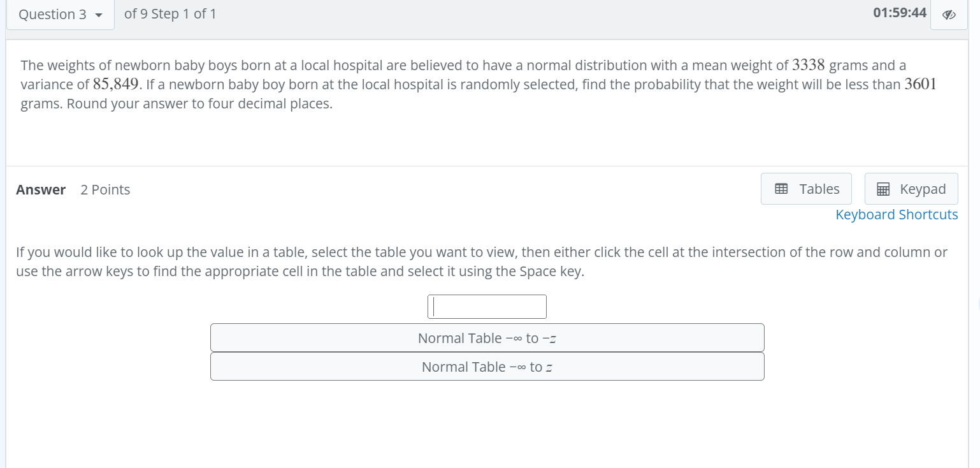980x468 pixels.
Task: Click the mean value 3338 in question
Action: tap(809, 65)
